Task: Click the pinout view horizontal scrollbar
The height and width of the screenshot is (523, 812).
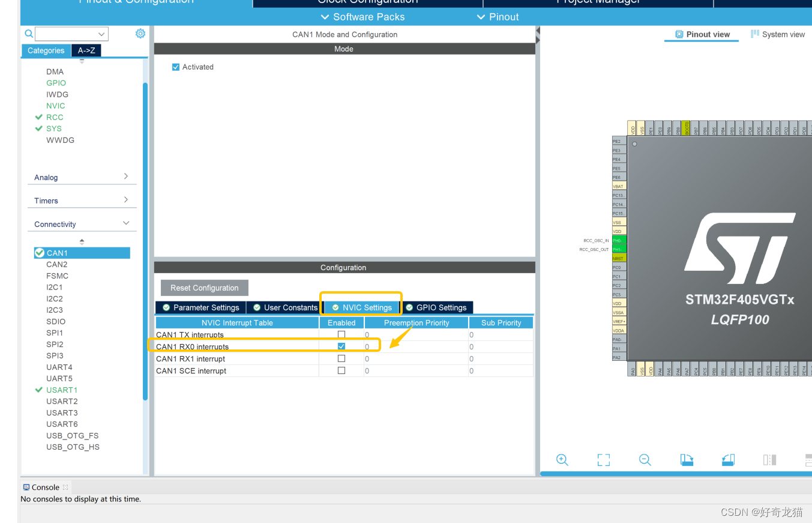Action: pos(676,474)
